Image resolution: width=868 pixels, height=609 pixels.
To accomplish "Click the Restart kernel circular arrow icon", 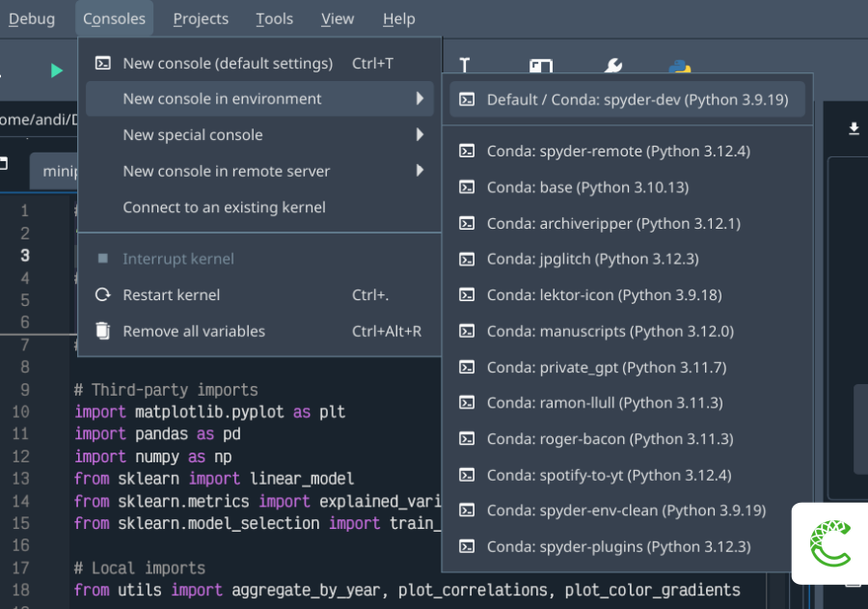I will (x=103, y=294).
